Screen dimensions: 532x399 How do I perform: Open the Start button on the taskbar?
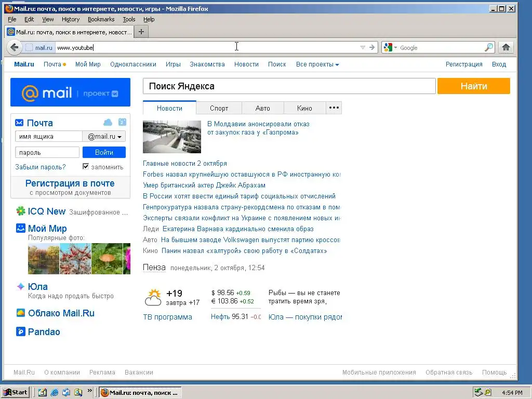(x=16, y=393)
